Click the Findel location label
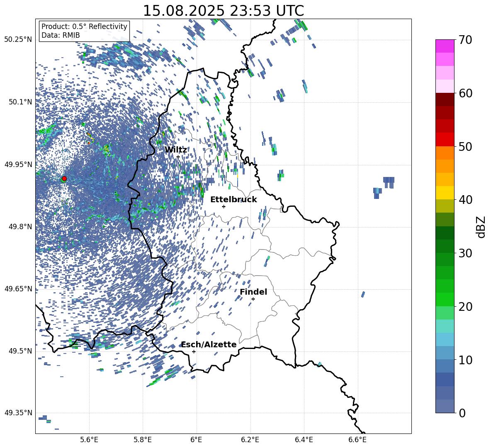Viewport: 491px width, 448px height. point(253,292)
